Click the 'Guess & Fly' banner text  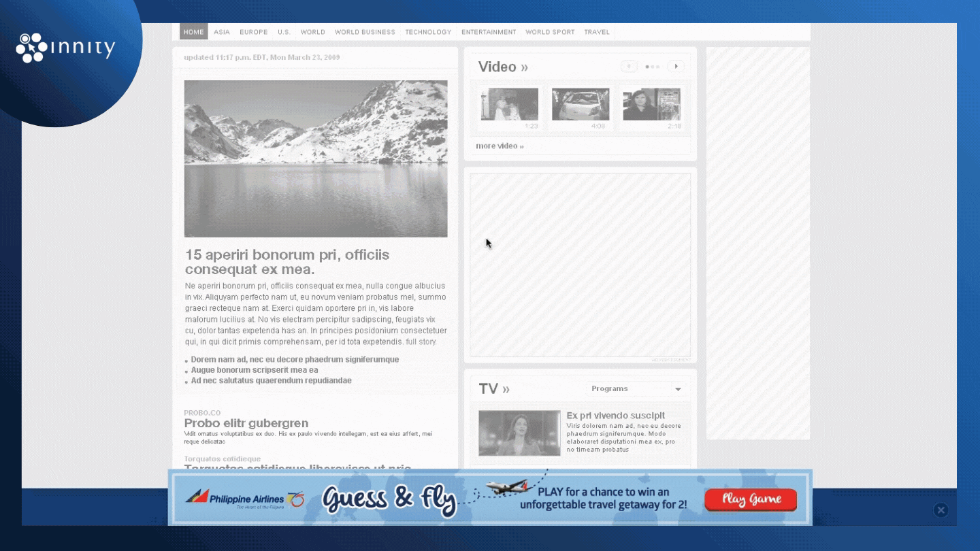coord(389,499)
